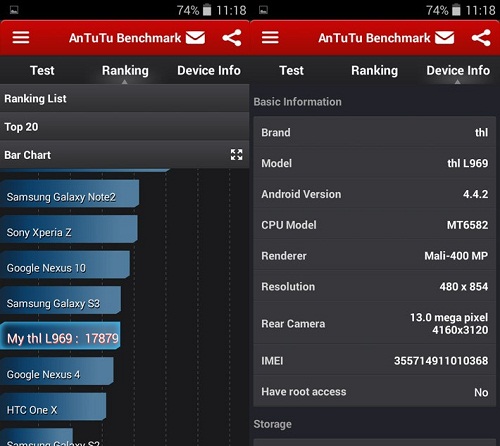
Task: Switch to Test tab in left screen
Action: click(x=42, y=70)
